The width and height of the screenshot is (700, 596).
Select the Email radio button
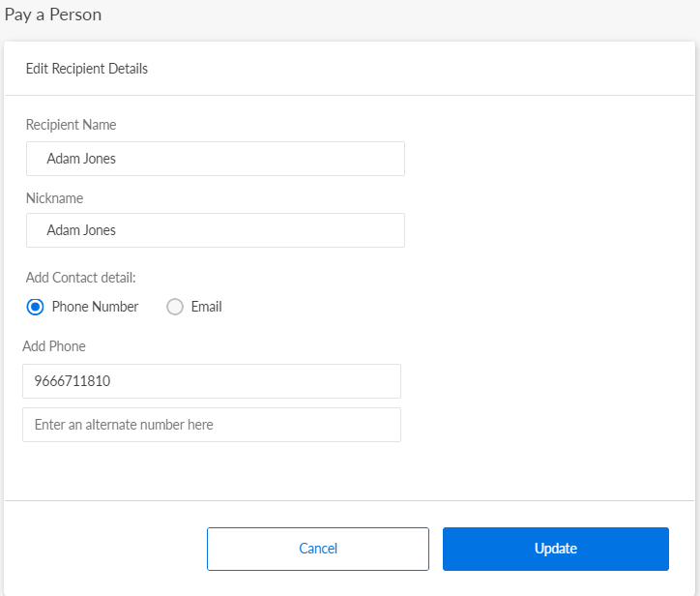(175, 307)
